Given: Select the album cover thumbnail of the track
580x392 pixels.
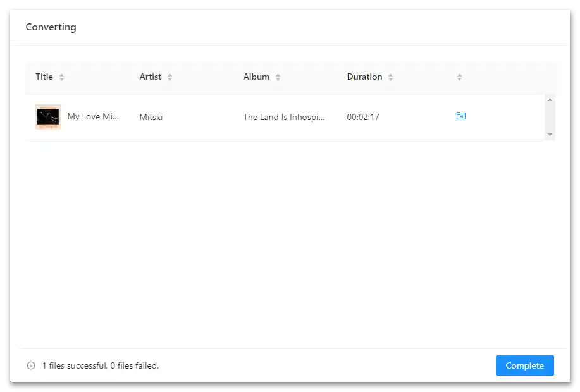Looking at the screenshot, I should (x=48, y=117).
